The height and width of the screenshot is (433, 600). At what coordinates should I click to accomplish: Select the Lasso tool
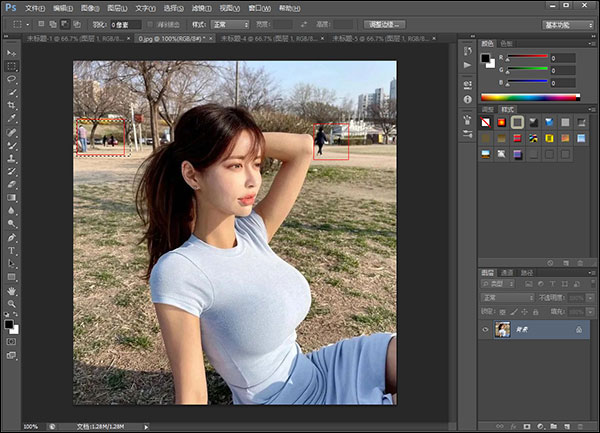pyautogui.click(x=12, y=78)
